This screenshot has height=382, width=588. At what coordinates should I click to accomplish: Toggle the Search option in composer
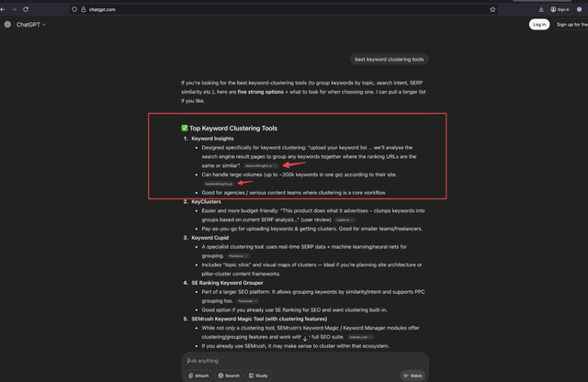pos(229,376)
